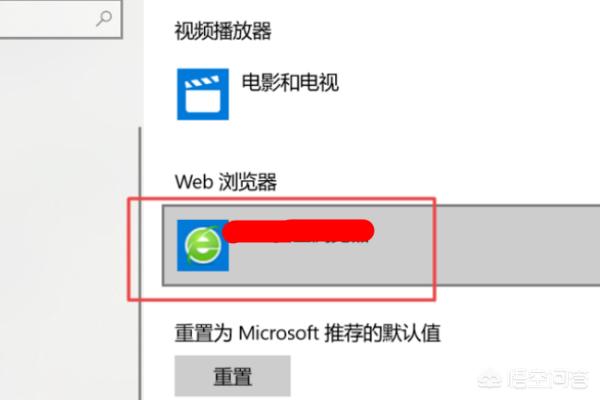Open the 视频播放器 default app chooser

click(x=258, y=94)
